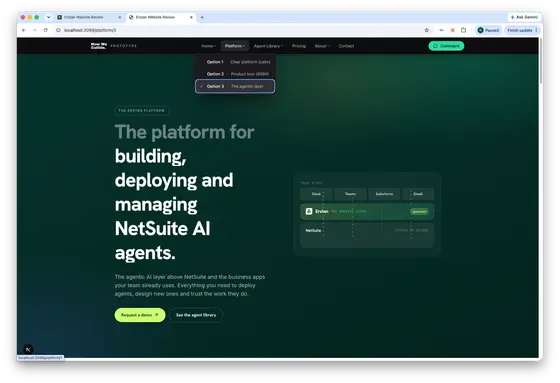View site information icon in address bar

pyautogui.click(x=58, y=30)
